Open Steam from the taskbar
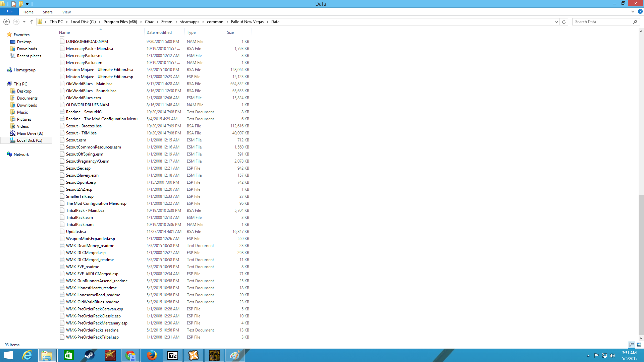The width and height of the screenshot is (644, 362). 89,355
